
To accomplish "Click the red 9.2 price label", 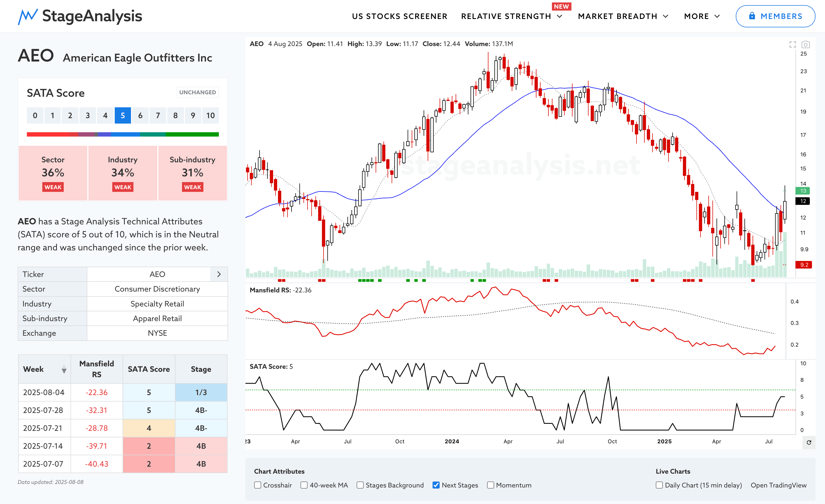I will click(x=804, y=264).
